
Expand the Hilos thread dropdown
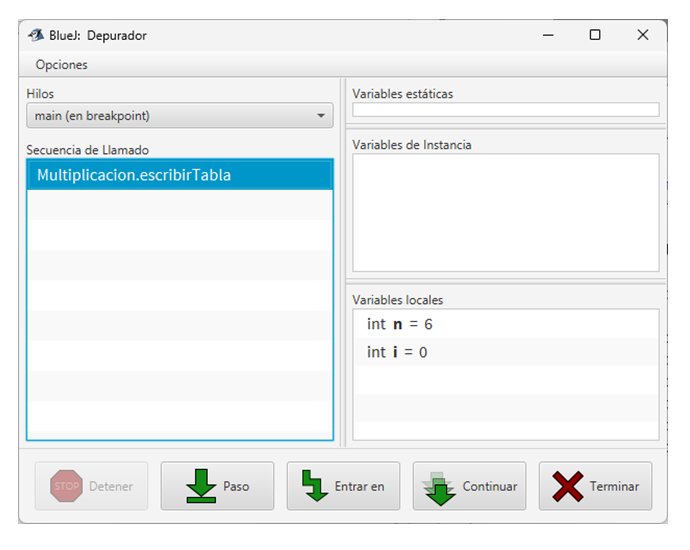(x=180, y=116)
